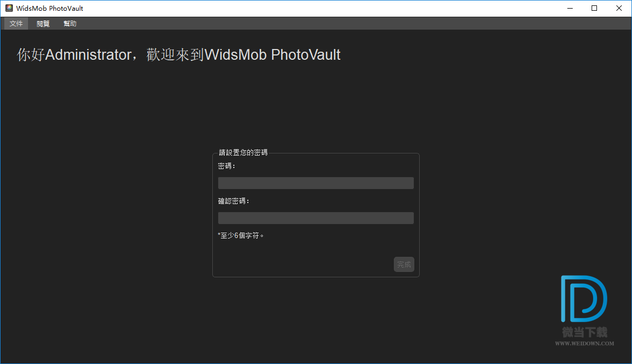
Task: Open the 幫助 menu
Action: [x=70, y=24]
